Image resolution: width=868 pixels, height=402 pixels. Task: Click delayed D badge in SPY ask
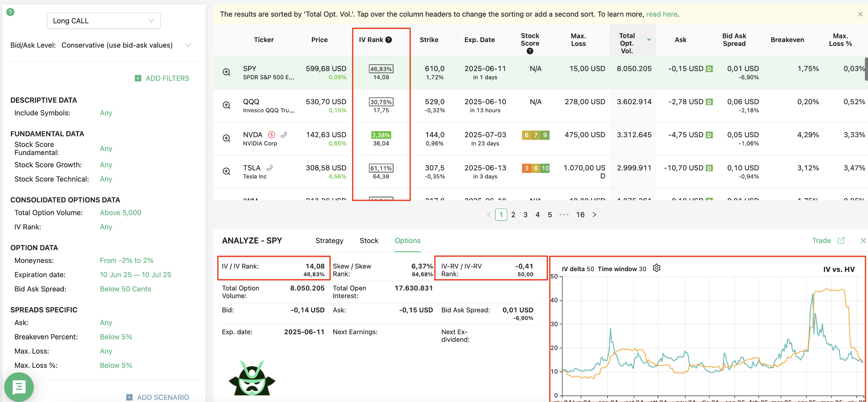pyautogui.click(x=709, y=69)
